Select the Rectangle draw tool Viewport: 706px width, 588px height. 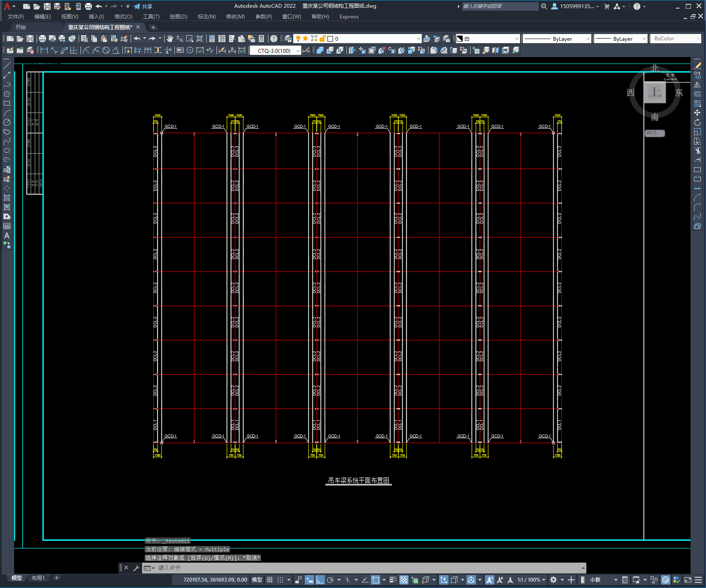pyautogui.click(x=7, y=103)
